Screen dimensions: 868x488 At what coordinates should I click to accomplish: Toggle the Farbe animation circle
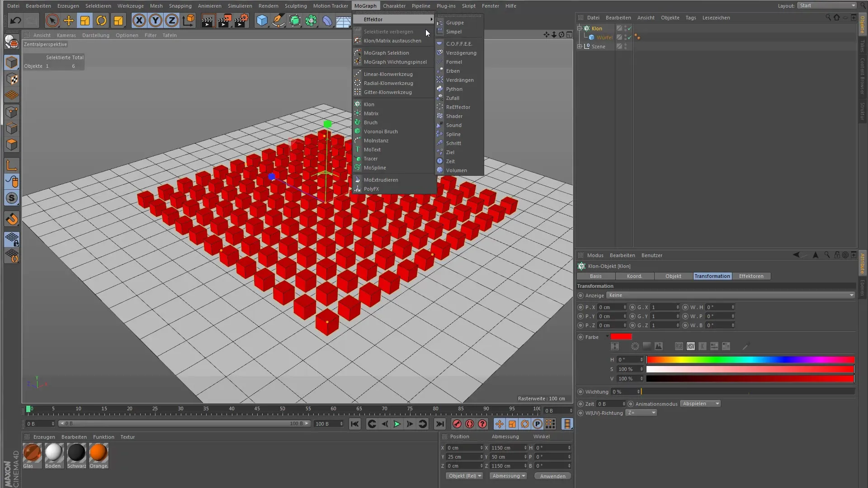coord(580,337)
